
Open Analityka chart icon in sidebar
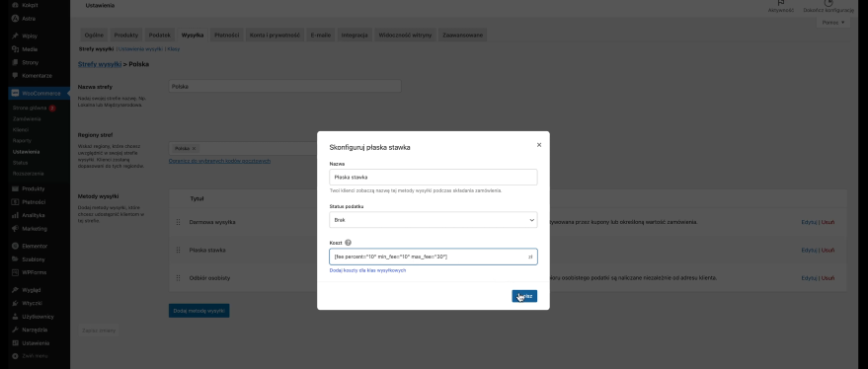(x=16, y=215)
